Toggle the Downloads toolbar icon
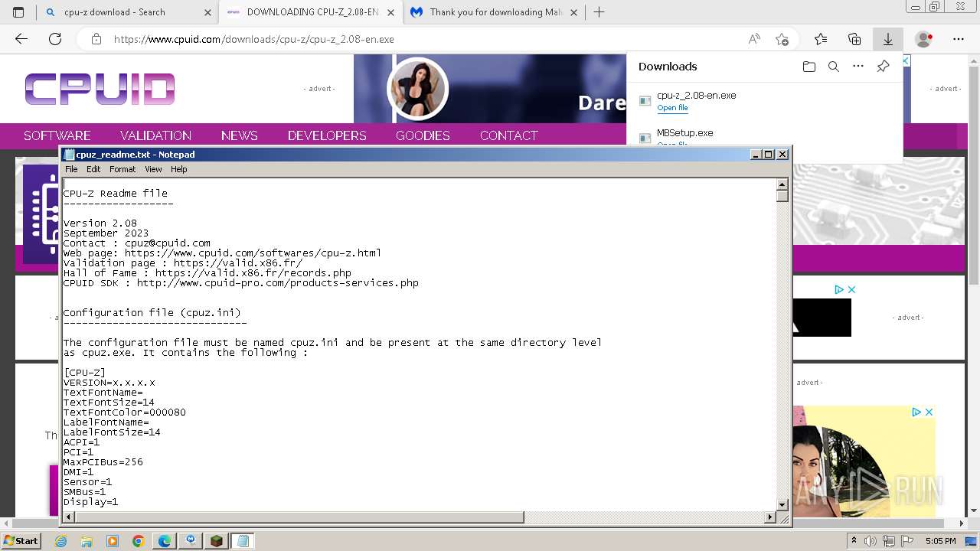Screen dimensions: 980x551 888,39
